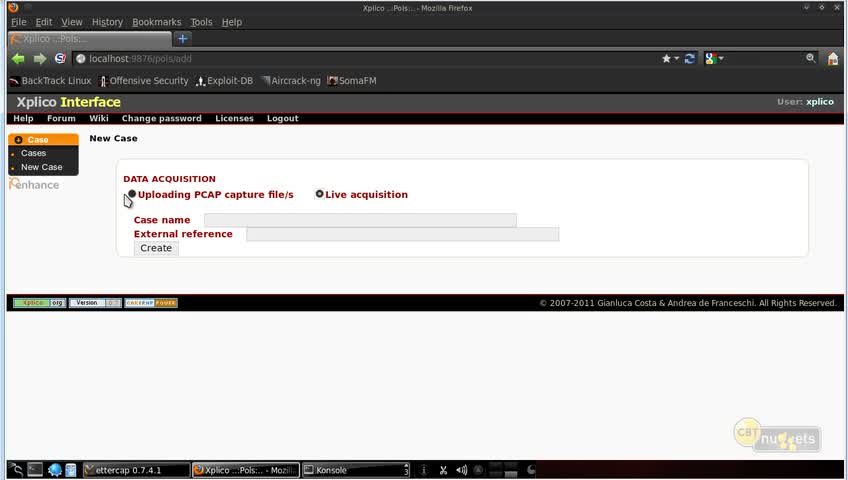
Task: Launch the blue globe browser icon in the taskbar
Action: [55, 470]
